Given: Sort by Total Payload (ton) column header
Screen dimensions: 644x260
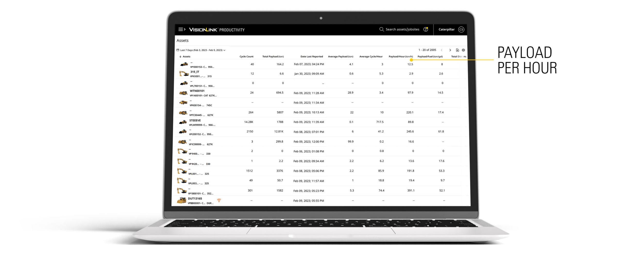Looking at the screenshot, I should click(x=273, y=57).
